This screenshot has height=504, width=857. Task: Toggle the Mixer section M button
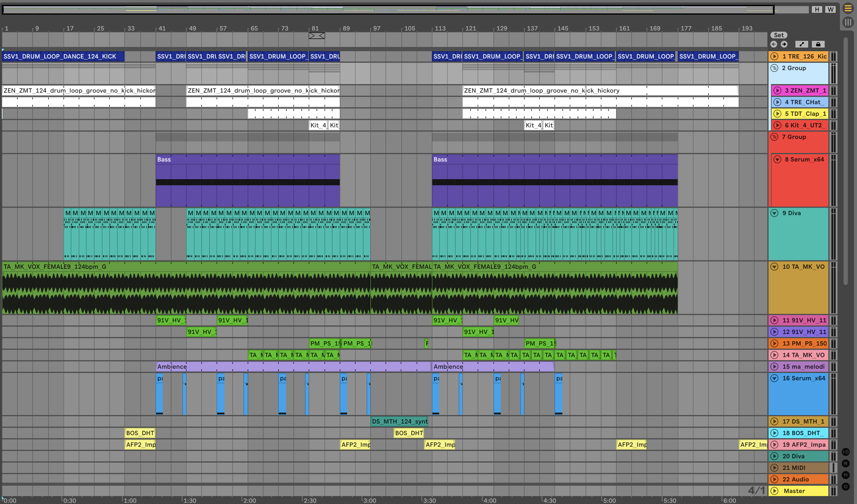[846, 475]
